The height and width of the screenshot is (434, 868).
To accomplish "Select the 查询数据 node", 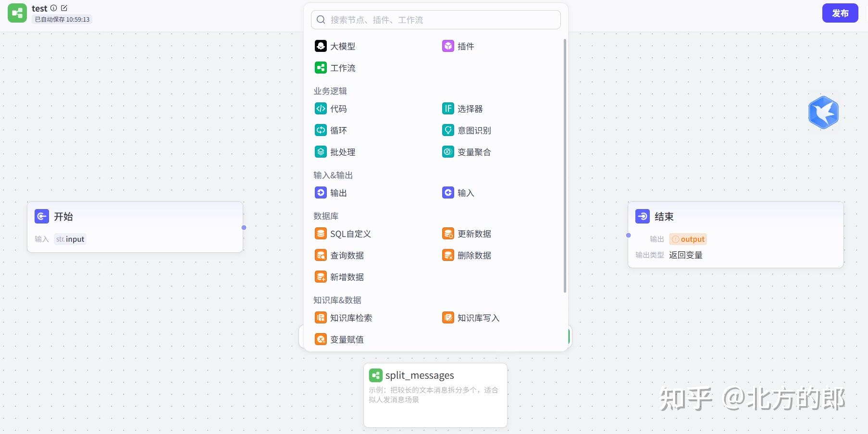I will pyautogui.click(x=339, y=255).
